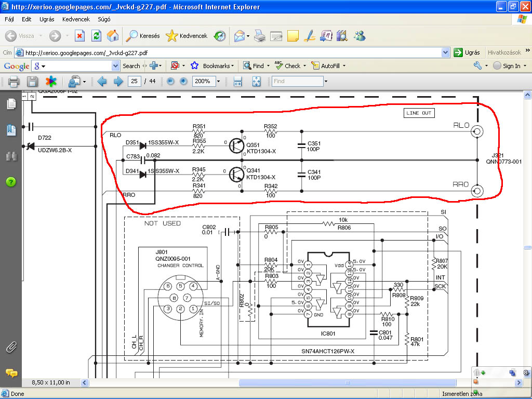Click the Fit full page icon

coord(256,82)
